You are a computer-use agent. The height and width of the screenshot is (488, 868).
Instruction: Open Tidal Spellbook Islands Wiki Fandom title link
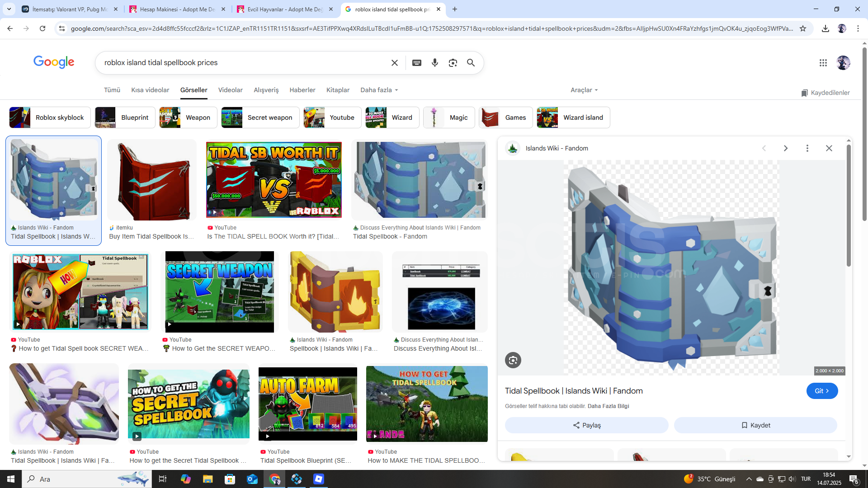(x=574, y=391)
